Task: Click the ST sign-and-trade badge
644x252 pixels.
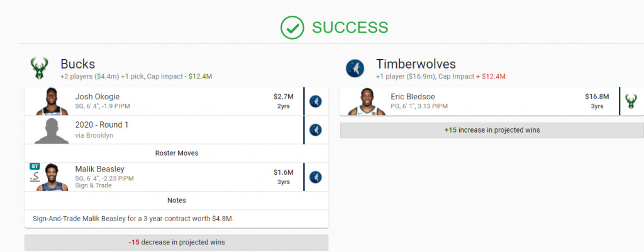Action: pos(34,167)
